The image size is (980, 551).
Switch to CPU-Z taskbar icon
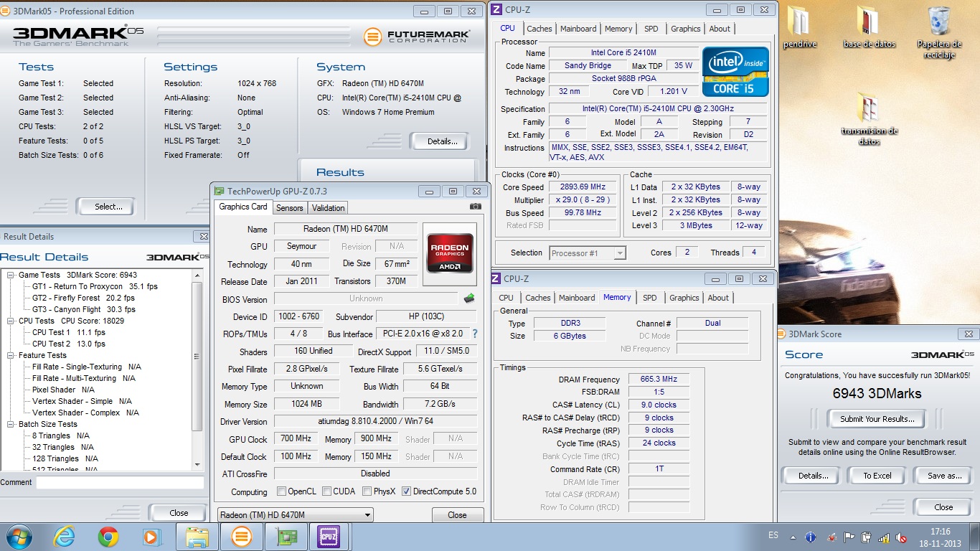[x=327, y=537]
